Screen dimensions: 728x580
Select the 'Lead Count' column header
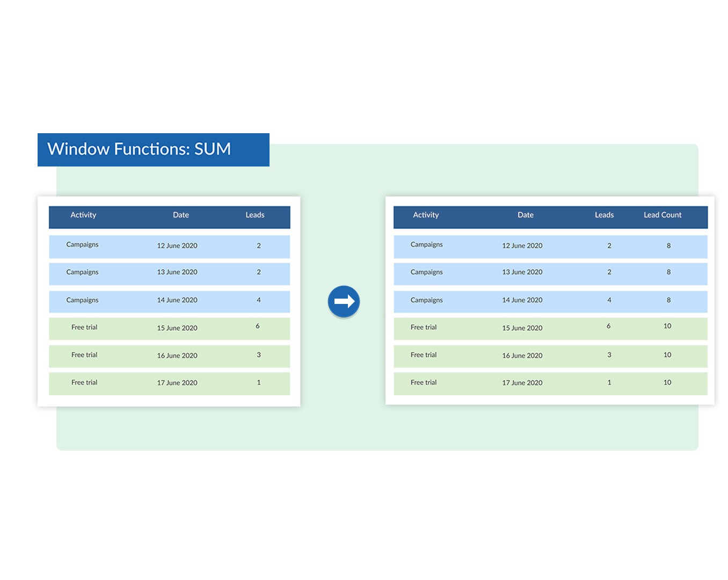pyautogui.click(x=663, y=215)
